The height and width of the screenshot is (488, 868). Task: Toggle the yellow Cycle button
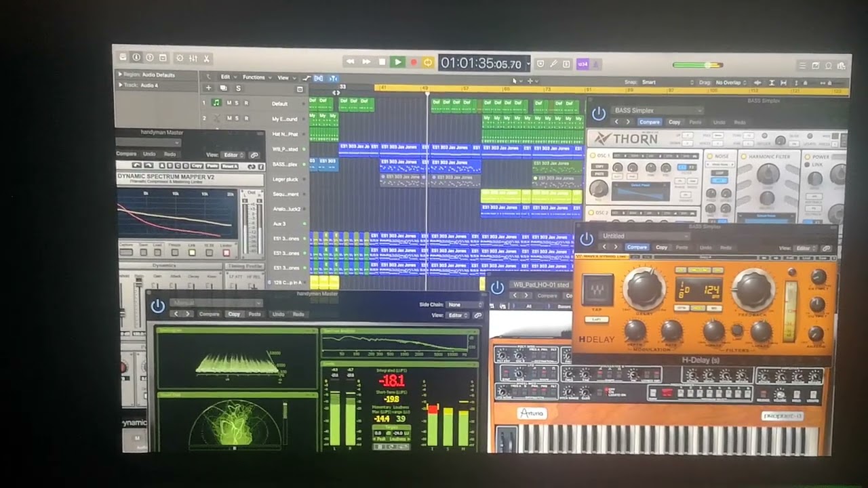[x=428, y=62]
